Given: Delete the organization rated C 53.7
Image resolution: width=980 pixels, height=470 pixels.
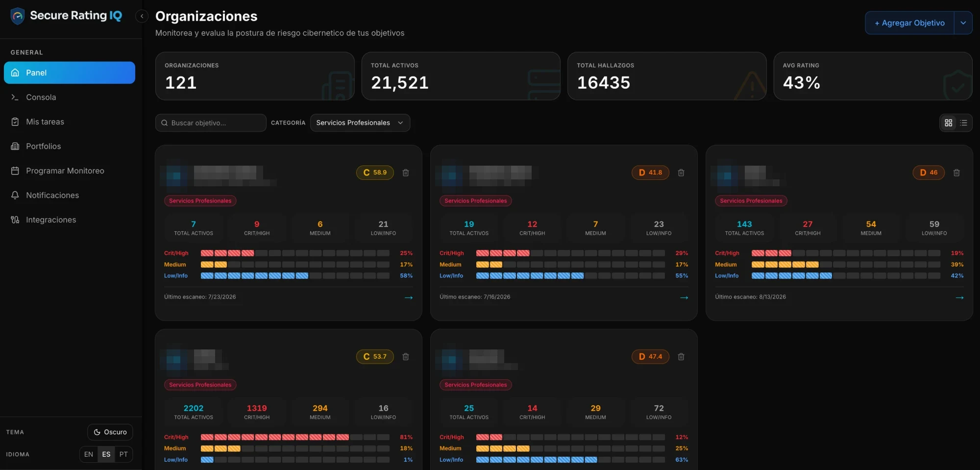Looking at the screenshot, I should click(x=406, y=357).
